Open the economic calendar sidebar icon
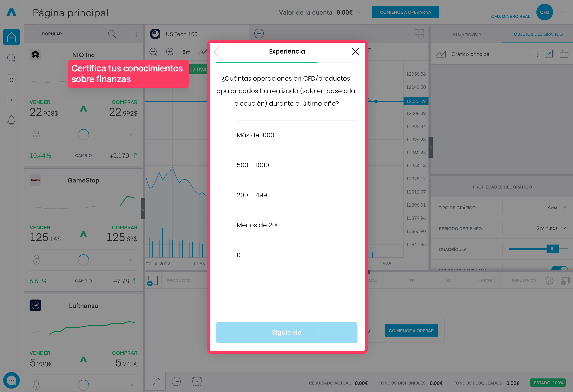573x392 pixels. pyautogui.click(x=11, y=79)
